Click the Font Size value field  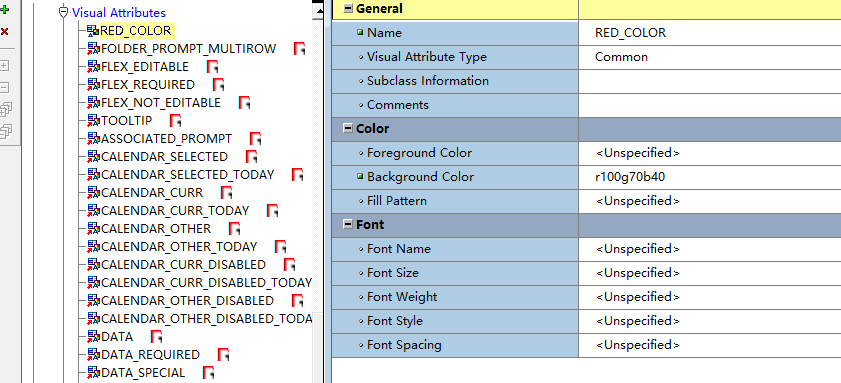(x=710, y=273)
